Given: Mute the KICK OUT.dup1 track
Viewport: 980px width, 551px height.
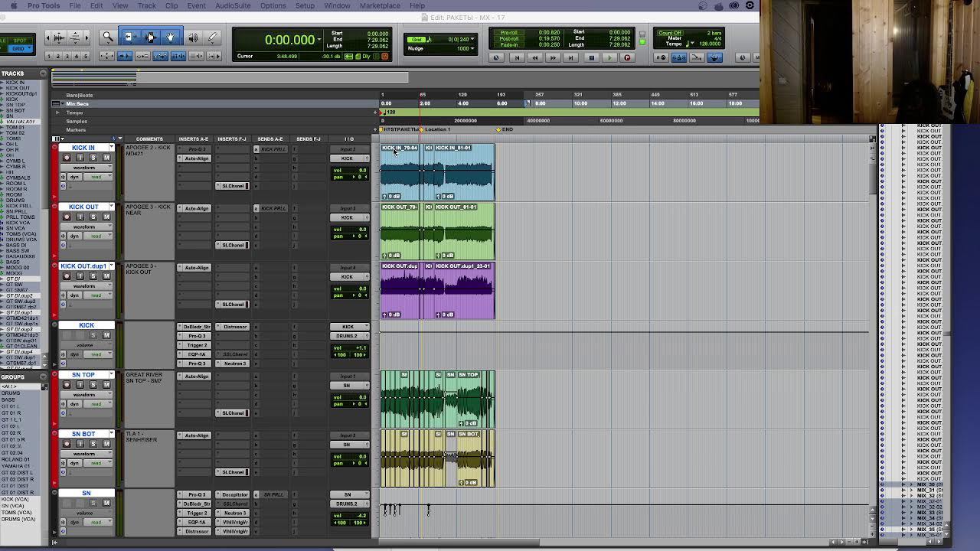Looking at the screenshot, I should coord(106,275).
